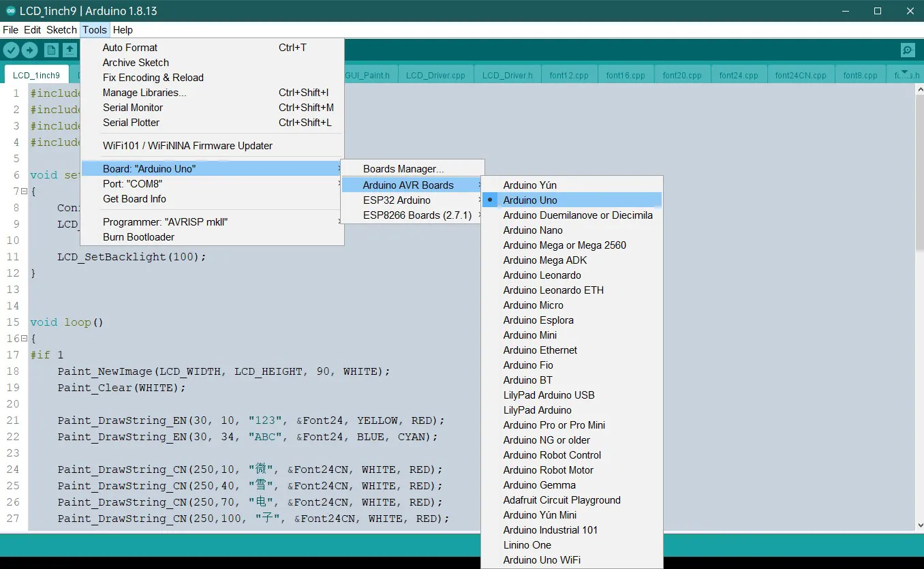The width and height of the screenshot is (924, 569).
Task: Choose Auto Format from Tools menu
Action: [x=212, y=48]
